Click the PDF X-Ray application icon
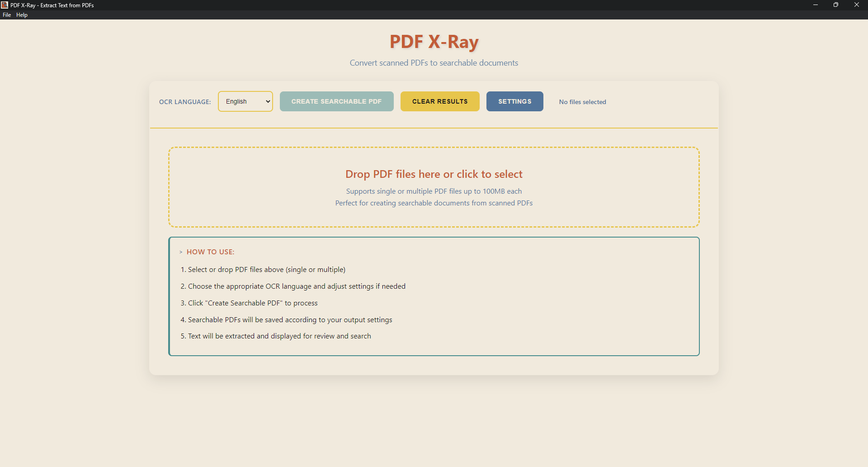 click(x=5, y=5)
